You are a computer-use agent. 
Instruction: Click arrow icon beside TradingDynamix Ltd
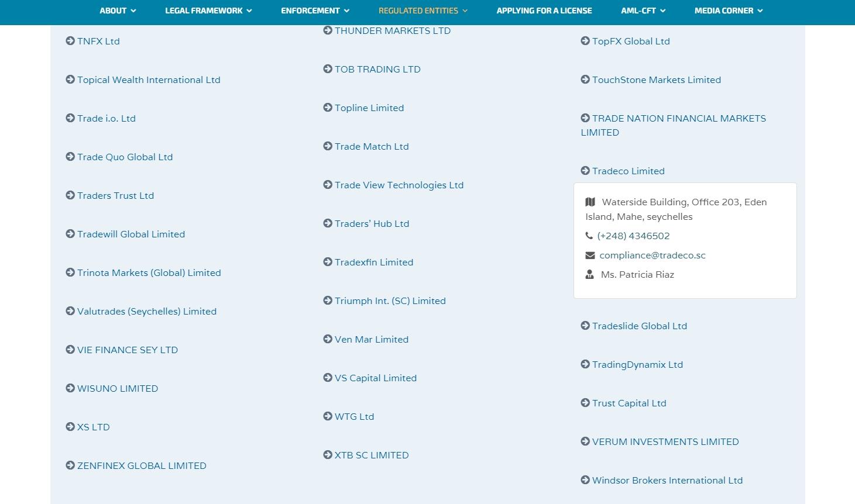tap(585, 364)
